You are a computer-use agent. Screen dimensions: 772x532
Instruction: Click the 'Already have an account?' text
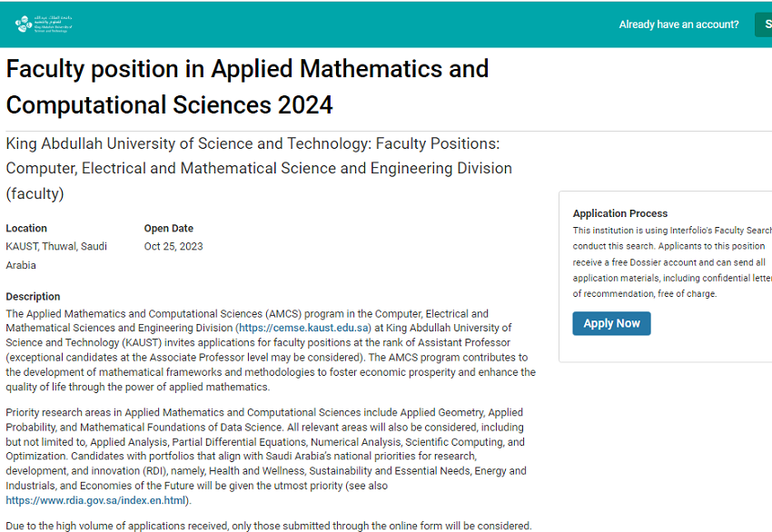[x=678, y=25]
